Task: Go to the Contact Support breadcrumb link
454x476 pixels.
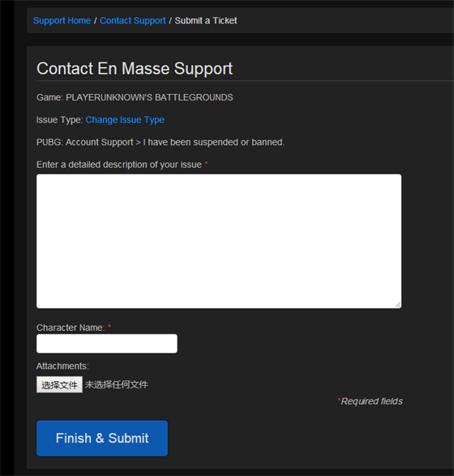Action: coord(133,20)
